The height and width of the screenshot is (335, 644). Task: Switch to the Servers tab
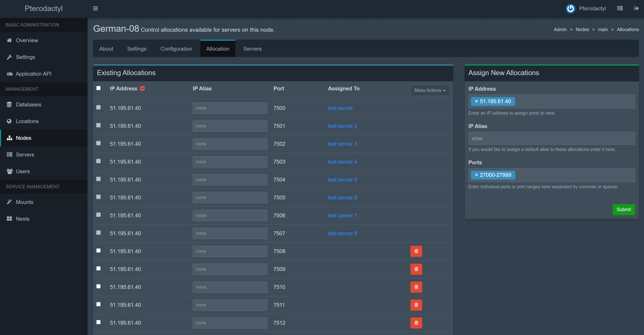252,48
